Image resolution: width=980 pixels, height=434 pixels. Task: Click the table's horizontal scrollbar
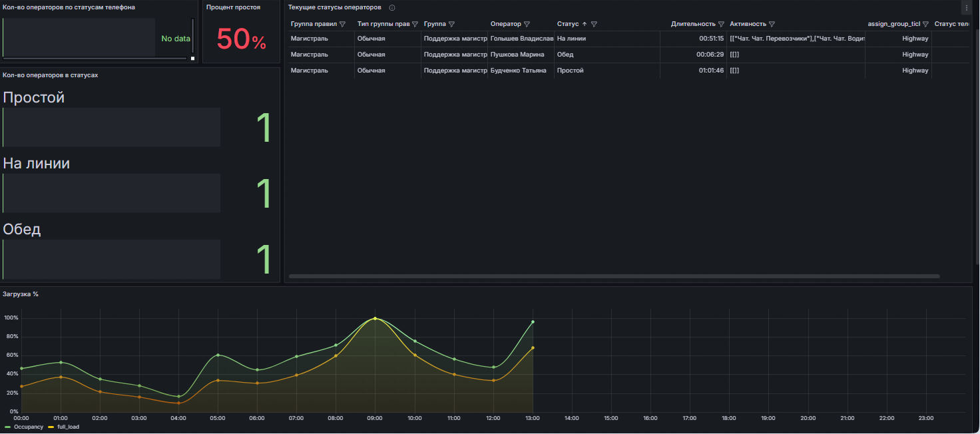[x=614, y=276]
